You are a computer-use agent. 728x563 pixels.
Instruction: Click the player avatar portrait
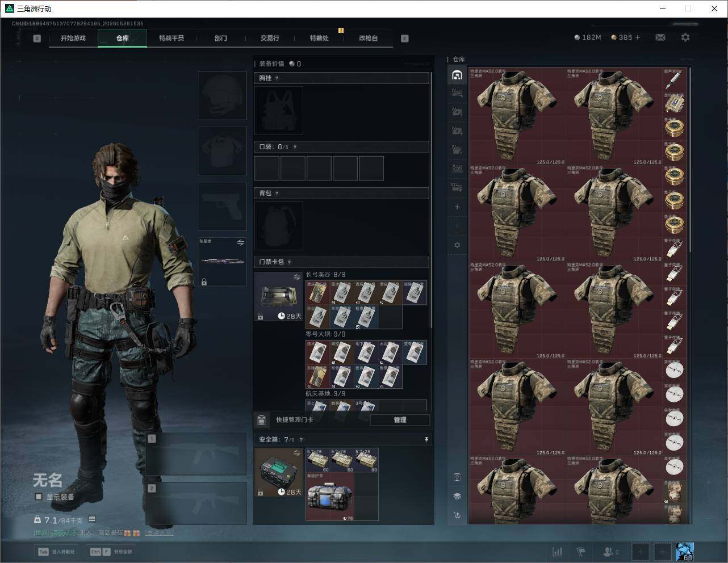tap(685, 552)
